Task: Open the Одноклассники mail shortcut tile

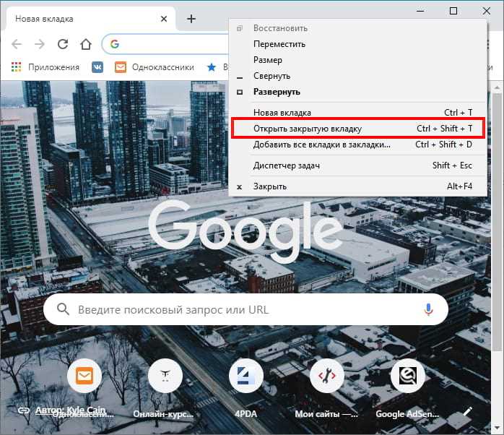Action: point(84,376)
